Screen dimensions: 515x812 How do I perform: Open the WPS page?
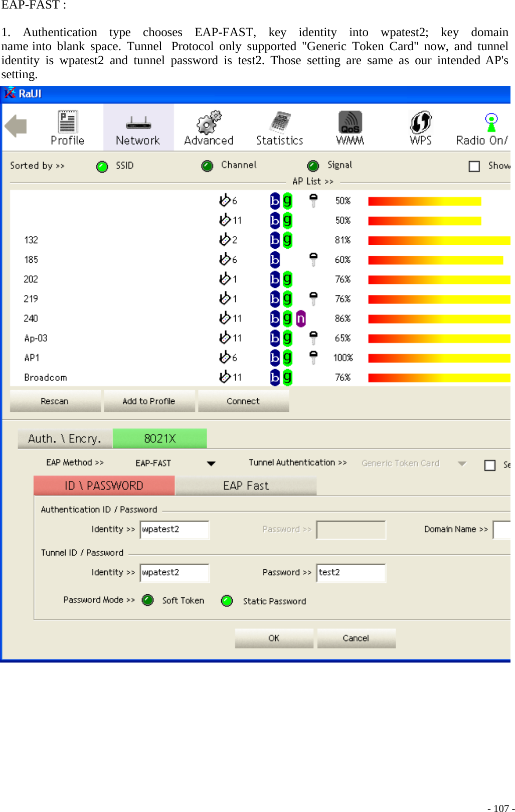(421, 128)
